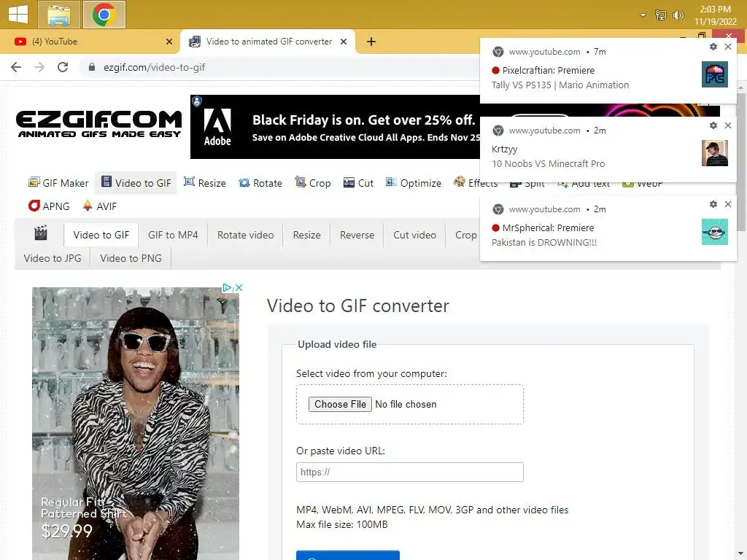Click the taskbar clock showing 2:03 PM

pyautogui.click(x=715, y=15)
